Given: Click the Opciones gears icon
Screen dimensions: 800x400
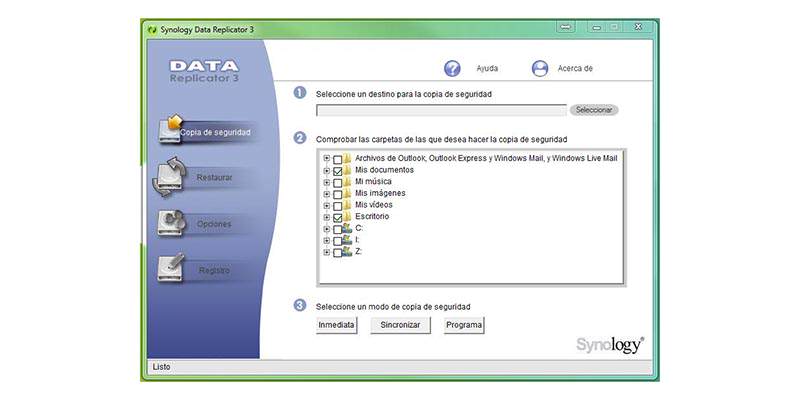Looking at the screenshot, I should tap(171, 223).
